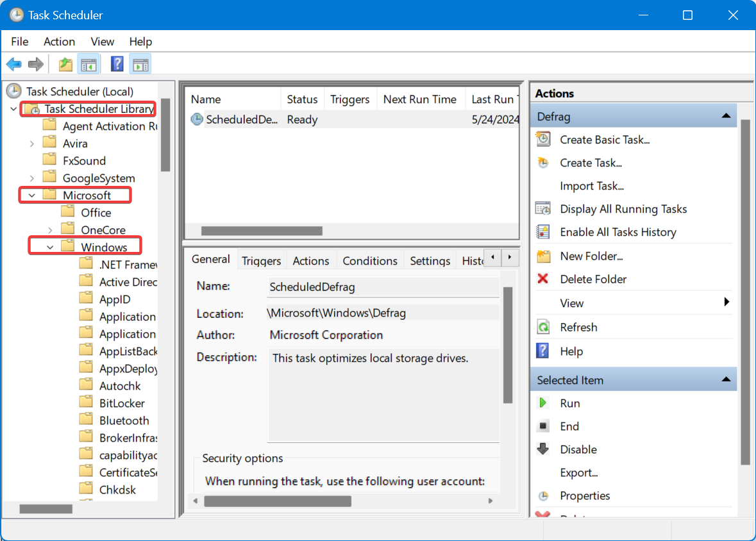Click the back navigation arrow
This screenshot has width=756, height=541.
[x=13, y=63]
